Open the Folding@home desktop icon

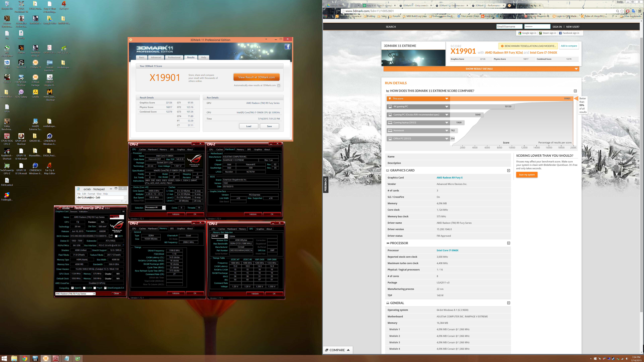[7, 197]
